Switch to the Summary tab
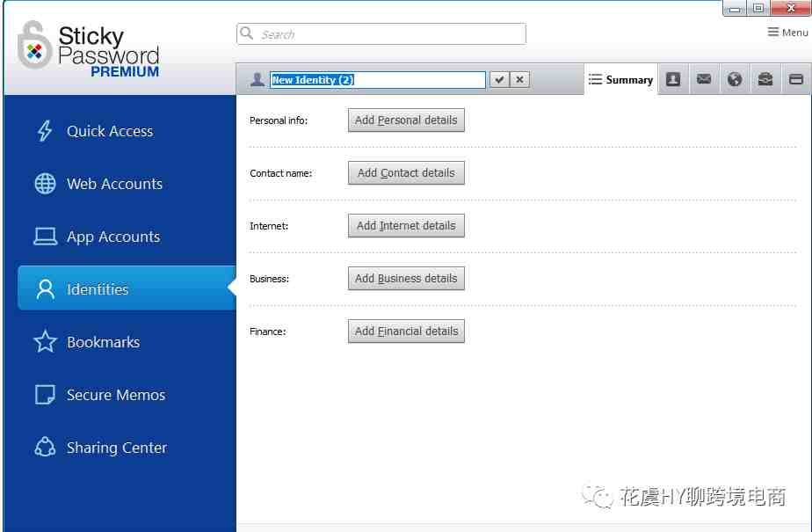This screenshot has width=812, height=532. click(620, 79)
